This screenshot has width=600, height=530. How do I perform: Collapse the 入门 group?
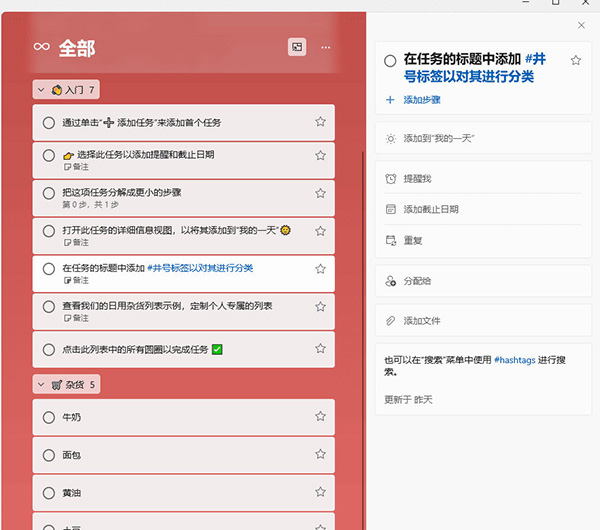point(41,90)
